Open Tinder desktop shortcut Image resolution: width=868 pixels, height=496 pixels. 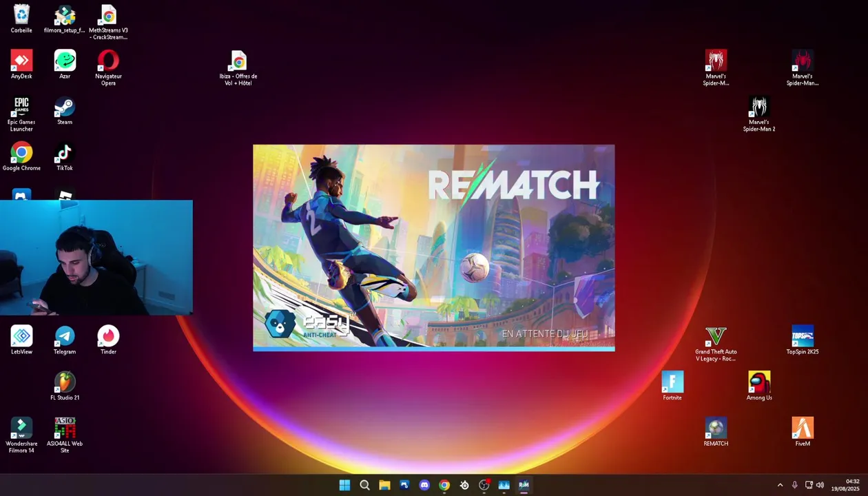pos(108,340)
